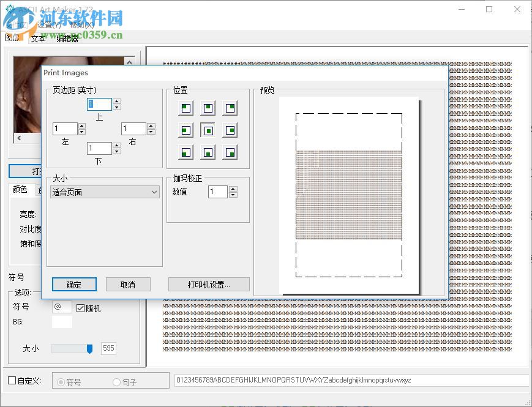
Task: Adjust the 大小 size slider
Action: 89,348
